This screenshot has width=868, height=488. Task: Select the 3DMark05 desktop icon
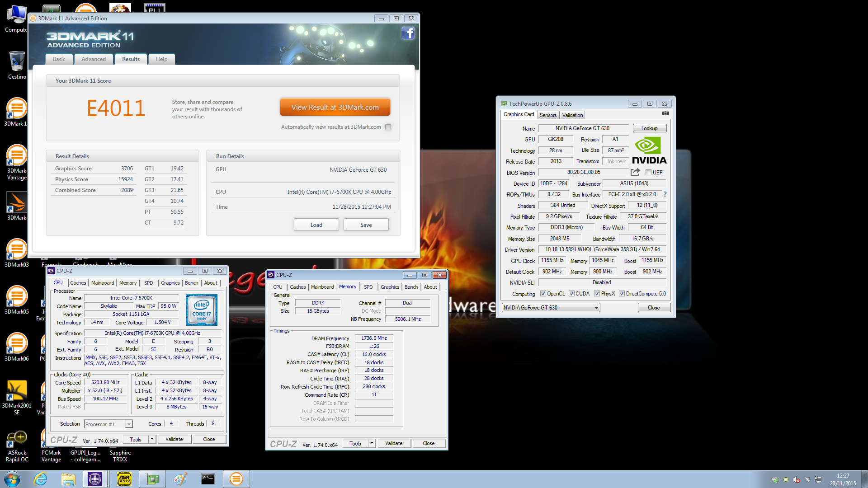pos(17,300)
